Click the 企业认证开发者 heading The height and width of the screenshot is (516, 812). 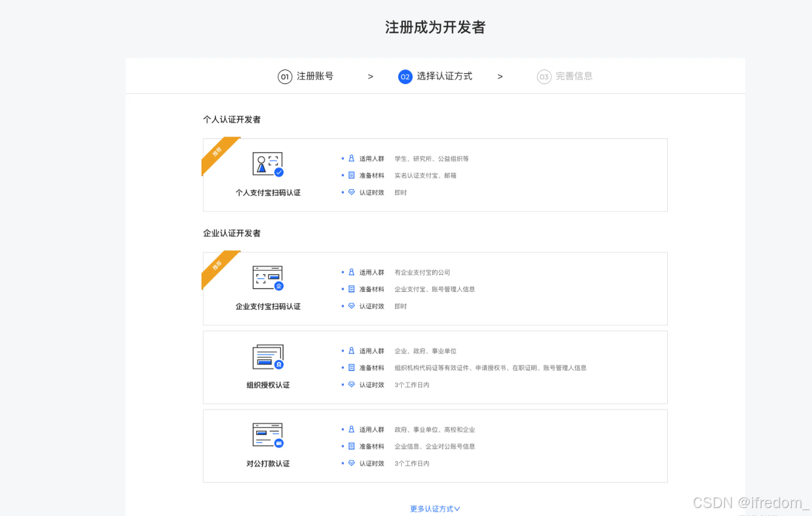(x=232, y=233)
